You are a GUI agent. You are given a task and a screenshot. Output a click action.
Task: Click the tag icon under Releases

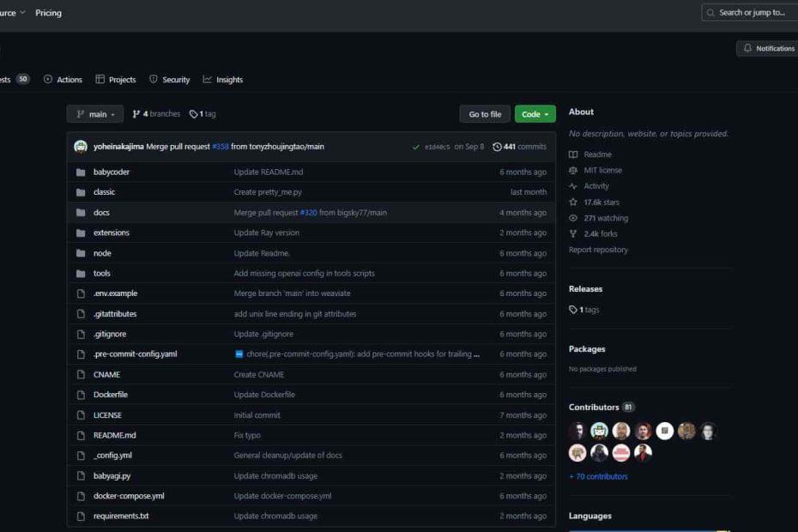573,310
